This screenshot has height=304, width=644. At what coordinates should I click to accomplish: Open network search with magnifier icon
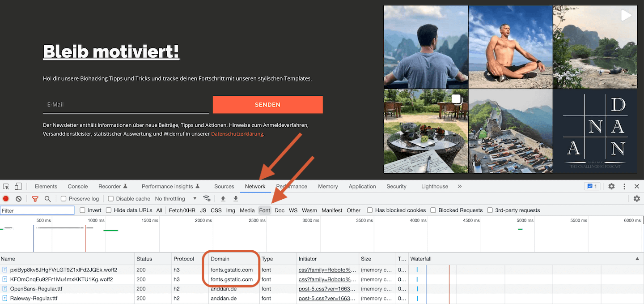click(x=47, y=199)
